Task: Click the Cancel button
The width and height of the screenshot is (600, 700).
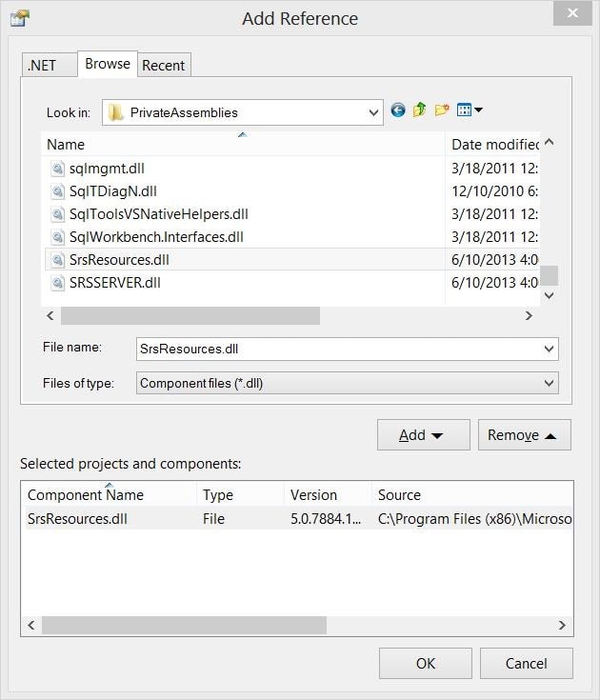Action: [527, 664]
